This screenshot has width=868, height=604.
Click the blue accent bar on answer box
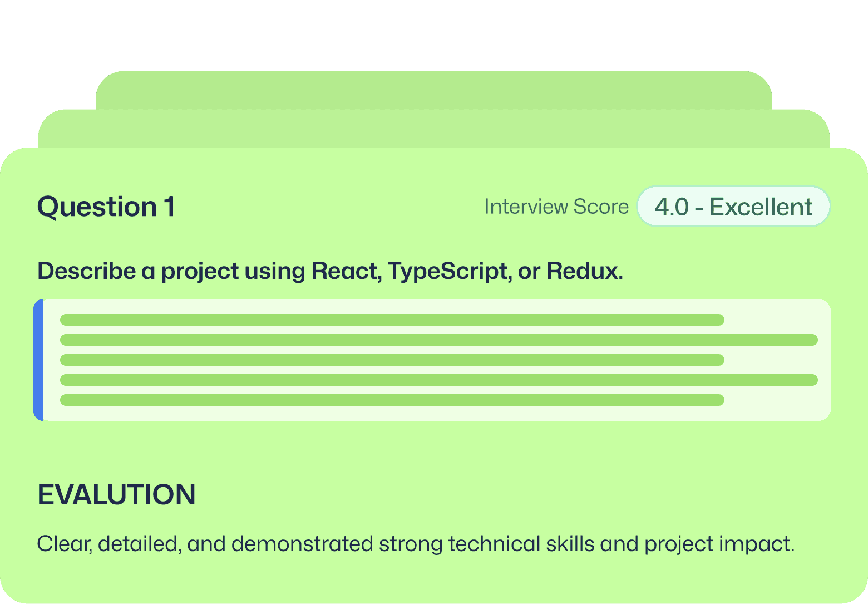click(38, 360)
